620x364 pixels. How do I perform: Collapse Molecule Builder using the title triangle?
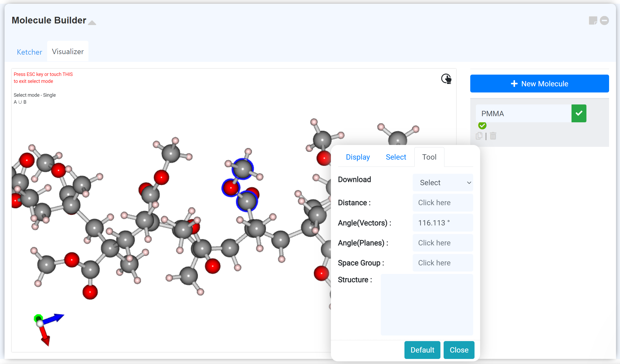[x=92, y=23]
